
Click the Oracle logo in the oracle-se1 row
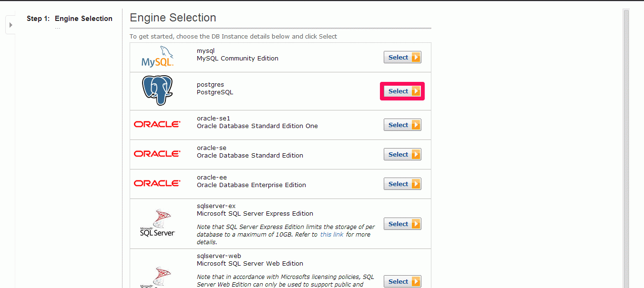click(x=157, y=124)
